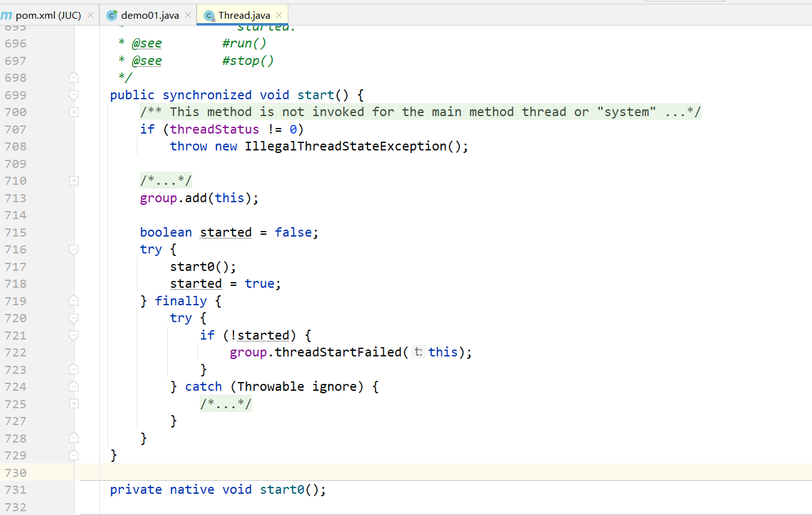
Task: Click the class icon on demo01.java tab
Action: pos(112,15)
